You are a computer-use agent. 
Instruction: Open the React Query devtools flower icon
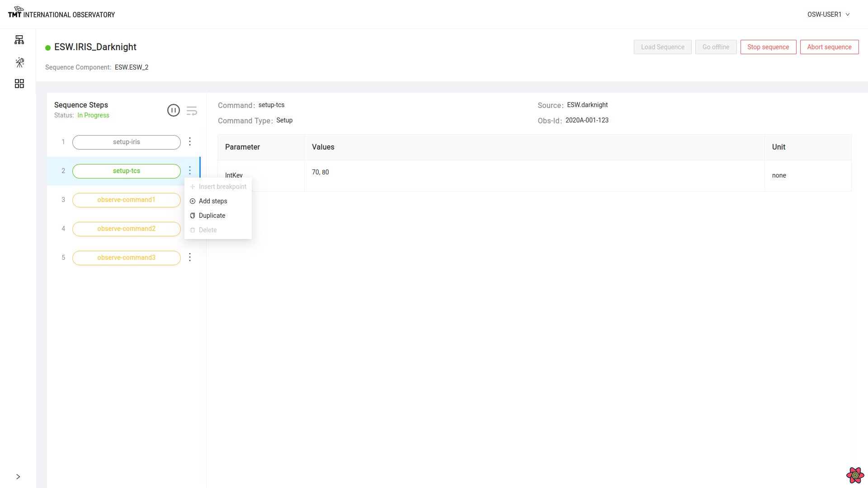[855, 475]
